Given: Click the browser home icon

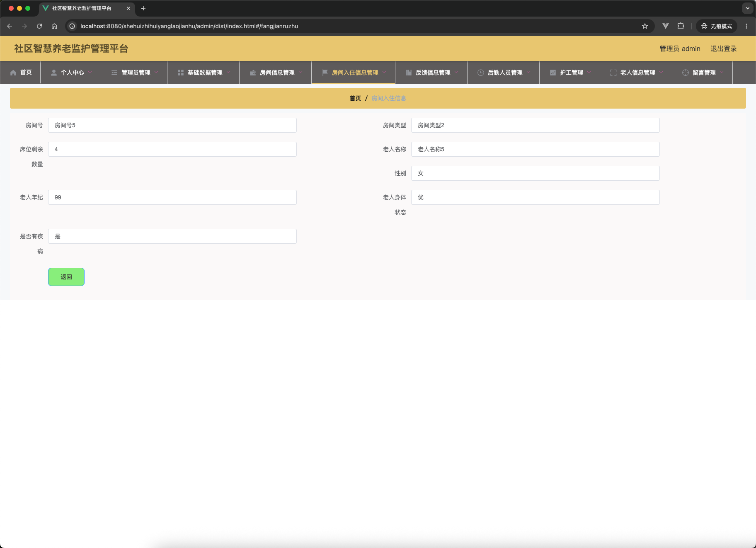Looking at the screenshot, I should pyautogui.click(x=54, y=26).
